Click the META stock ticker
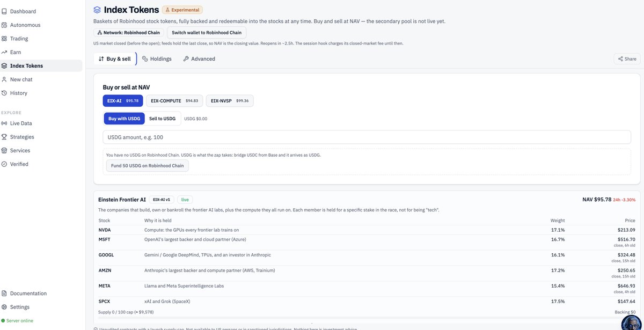The height and width of the screenshot is (330, 644). 105,286
